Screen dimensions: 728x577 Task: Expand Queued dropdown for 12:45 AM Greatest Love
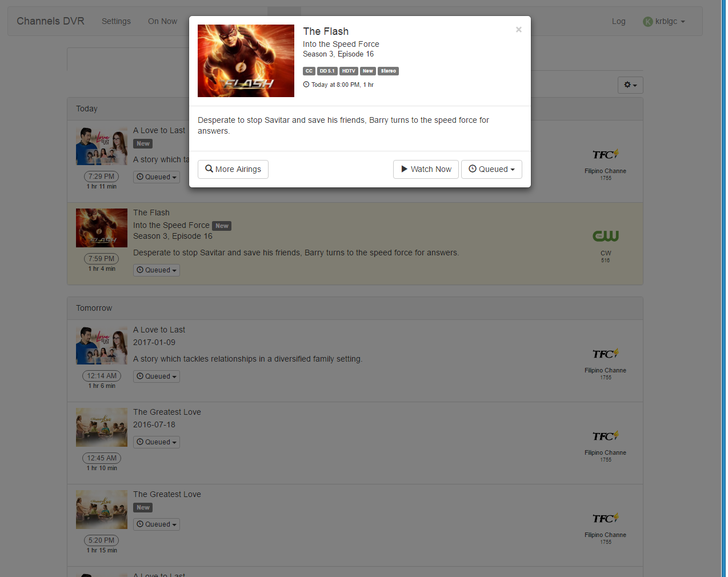coord(157,442)
